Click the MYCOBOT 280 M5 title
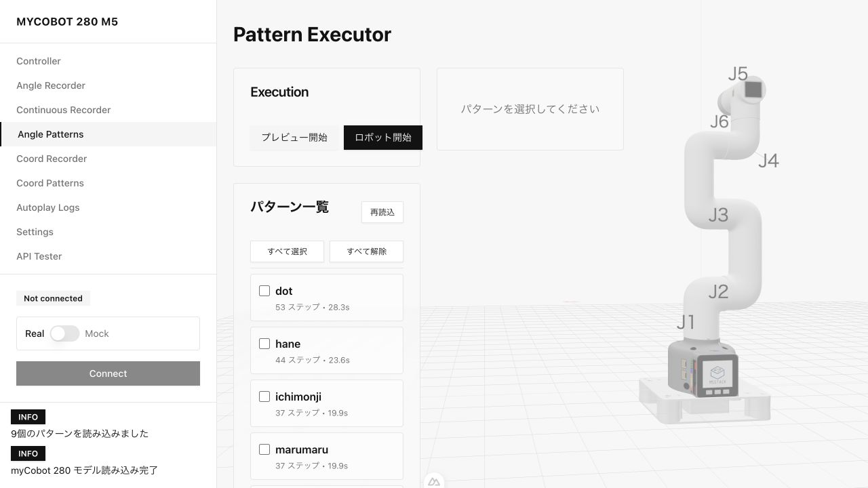Screen dimensions: 868x488 point(67,22)
